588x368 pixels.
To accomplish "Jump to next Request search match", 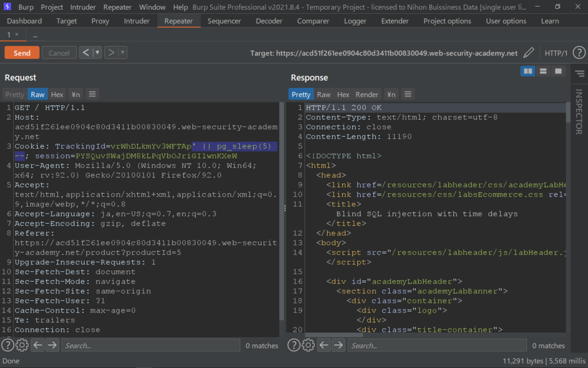I will [52, 345].
